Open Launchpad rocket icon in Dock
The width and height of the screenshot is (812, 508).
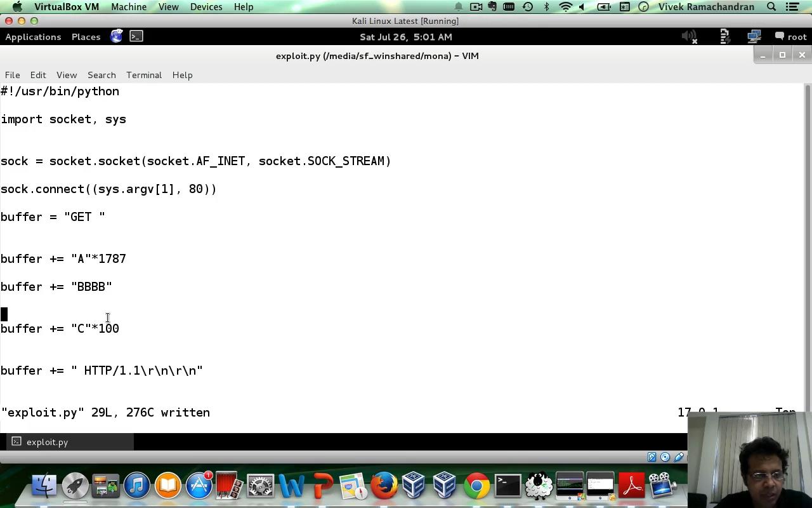[75, 486]
